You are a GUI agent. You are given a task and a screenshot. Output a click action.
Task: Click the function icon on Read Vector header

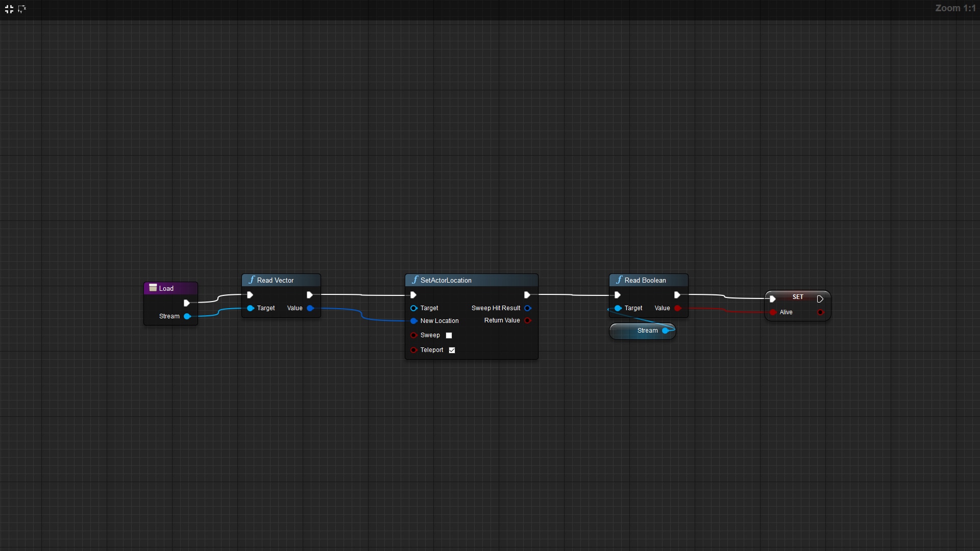[x=252, y=280]
